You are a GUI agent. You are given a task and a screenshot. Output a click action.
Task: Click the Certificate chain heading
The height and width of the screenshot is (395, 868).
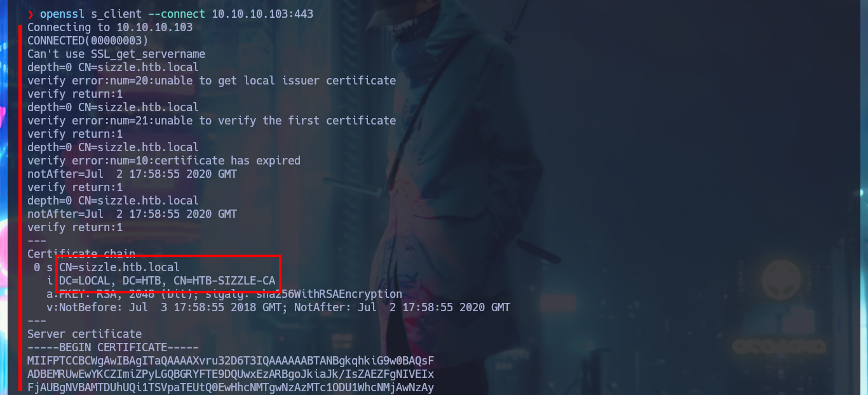click(x=81, y=254)
